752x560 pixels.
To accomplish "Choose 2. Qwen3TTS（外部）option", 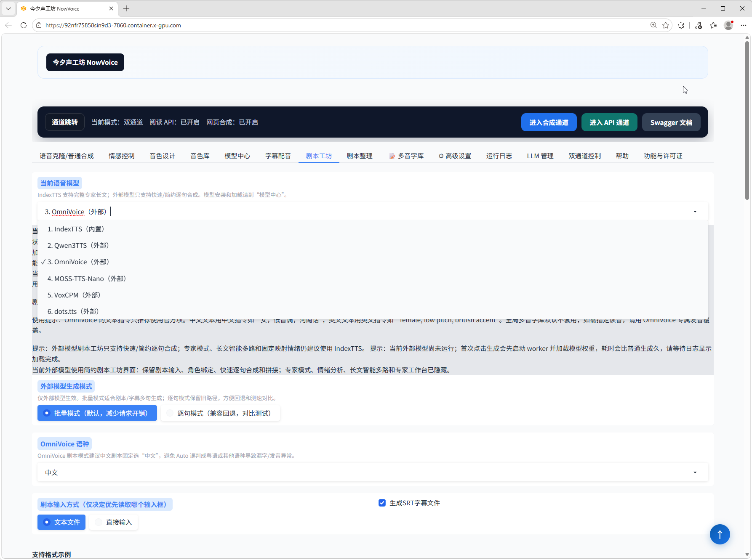I will click(373, 245).
